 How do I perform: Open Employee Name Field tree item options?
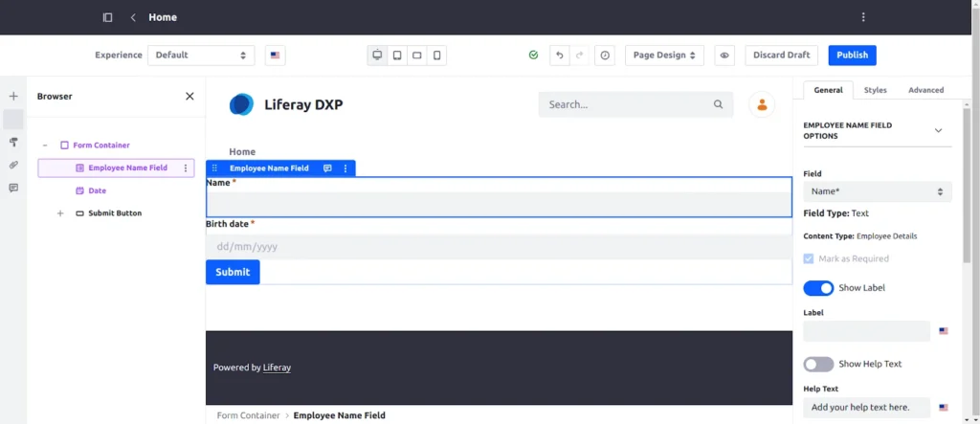pos(186,168)
